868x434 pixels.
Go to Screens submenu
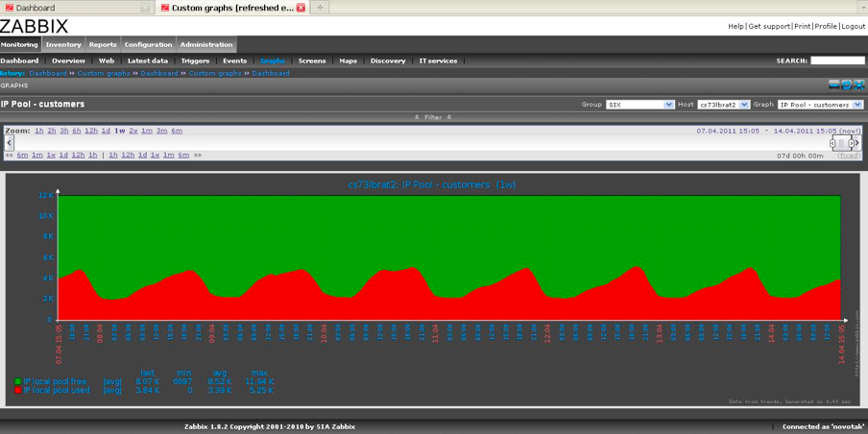(x=312, y=60)
